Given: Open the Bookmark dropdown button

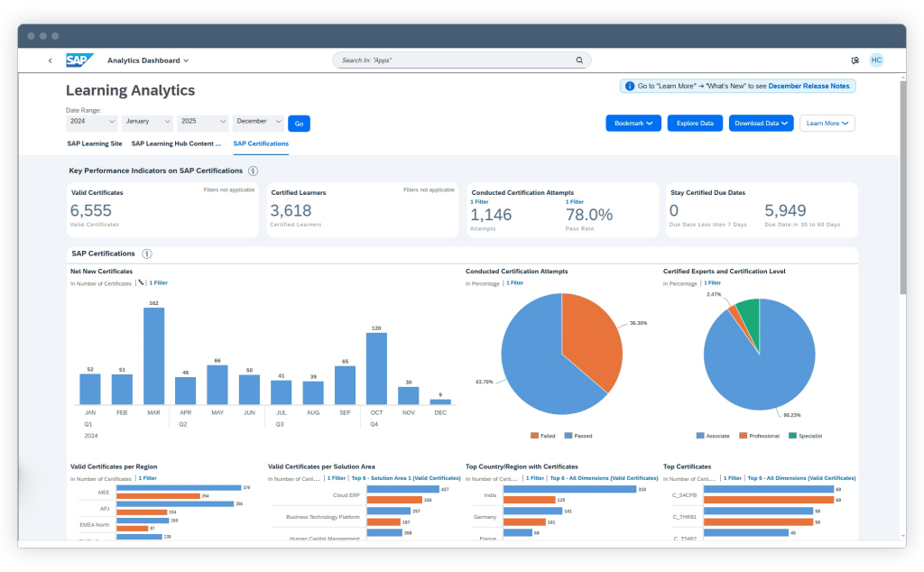Looking at the screenshot, I should point(633,123).
